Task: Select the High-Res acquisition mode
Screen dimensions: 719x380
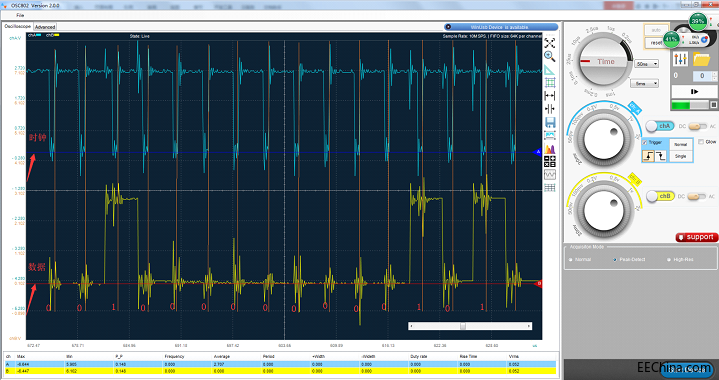Action: [x=680, y=259]
